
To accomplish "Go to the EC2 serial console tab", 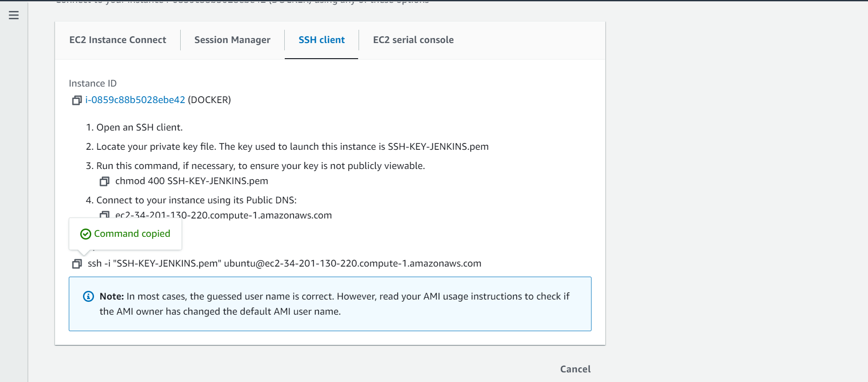I will pyautogui.click(x=413, y=40).
